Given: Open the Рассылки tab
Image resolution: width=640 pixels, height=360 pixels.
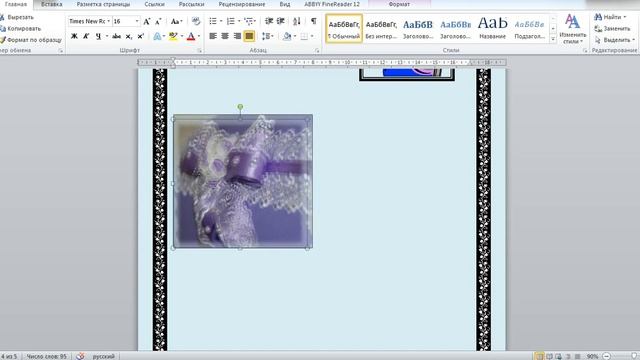Looking at the screenshot, I should [191, 4].
